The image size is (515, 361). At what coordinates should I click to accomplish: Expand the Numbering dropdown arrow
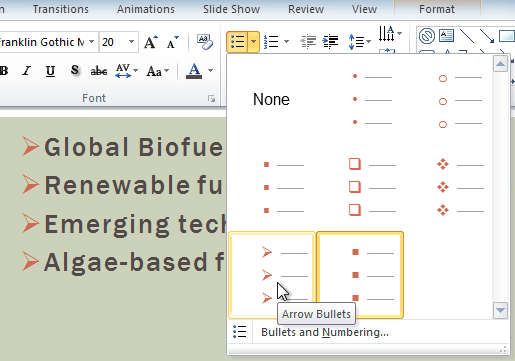pos(286,42)
